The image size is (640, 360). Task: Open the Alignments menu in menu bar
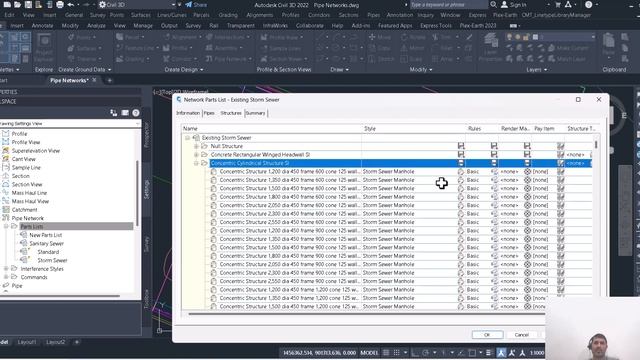260,15
